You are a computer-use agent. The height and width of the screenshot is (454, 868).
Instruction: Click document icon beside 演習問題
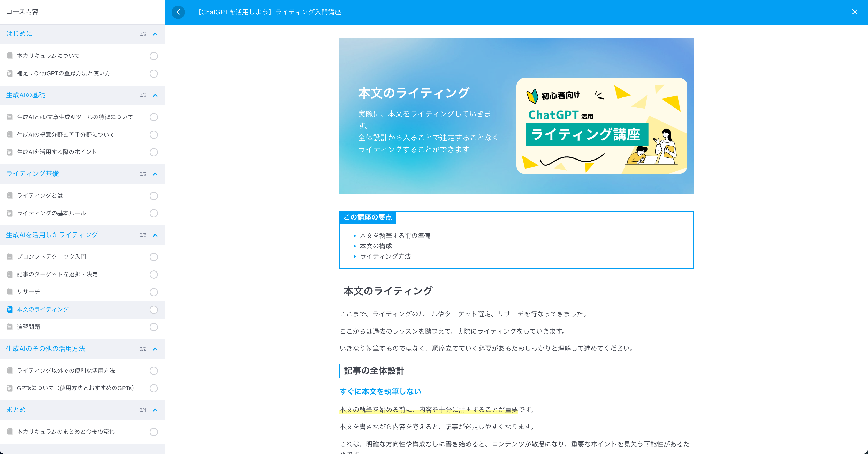click(x=10, y=327)
